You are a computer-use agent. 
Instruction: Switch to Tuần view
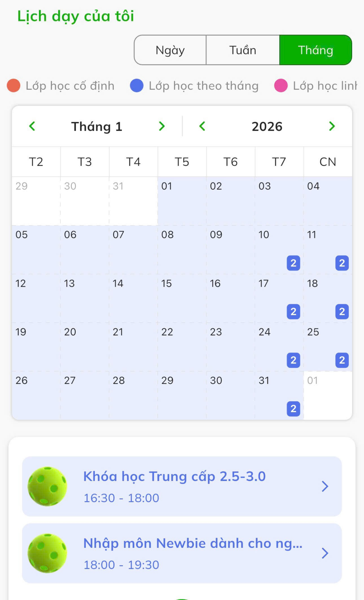pyautogui.click(x=243, y=50)
